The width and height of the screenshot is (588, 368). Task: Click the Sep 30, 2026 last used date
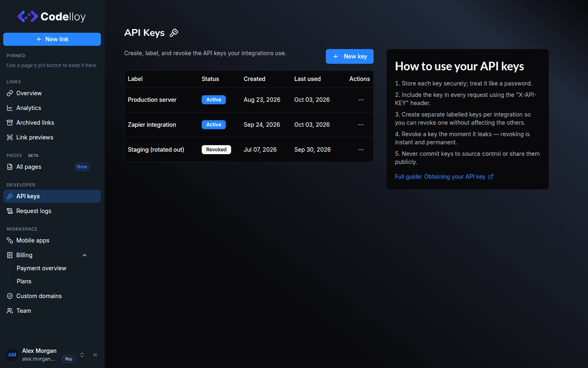coord(313,150)
